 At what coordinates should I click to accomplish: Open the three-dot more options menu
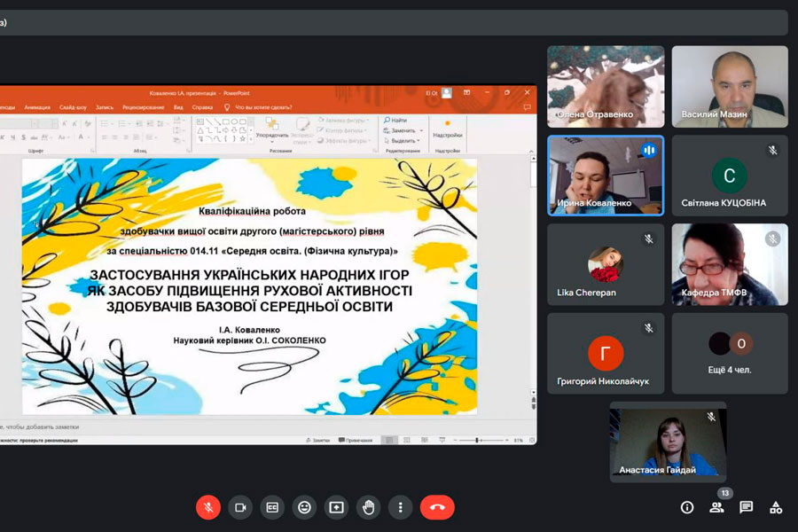[400, 507]
